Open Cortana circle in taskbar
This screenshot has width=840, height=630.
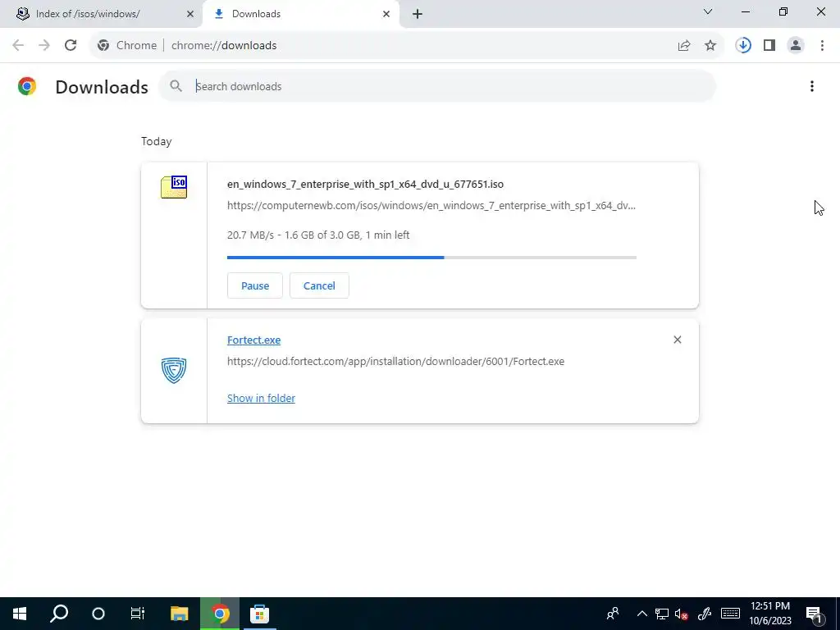(98, 614)
